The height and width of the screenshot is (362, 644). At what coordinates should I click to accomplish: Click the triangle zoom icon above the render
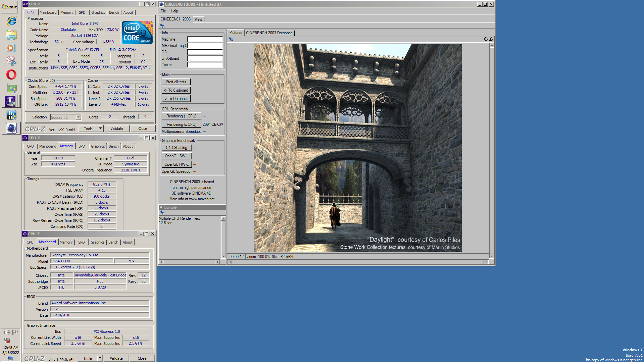(491, 39)
